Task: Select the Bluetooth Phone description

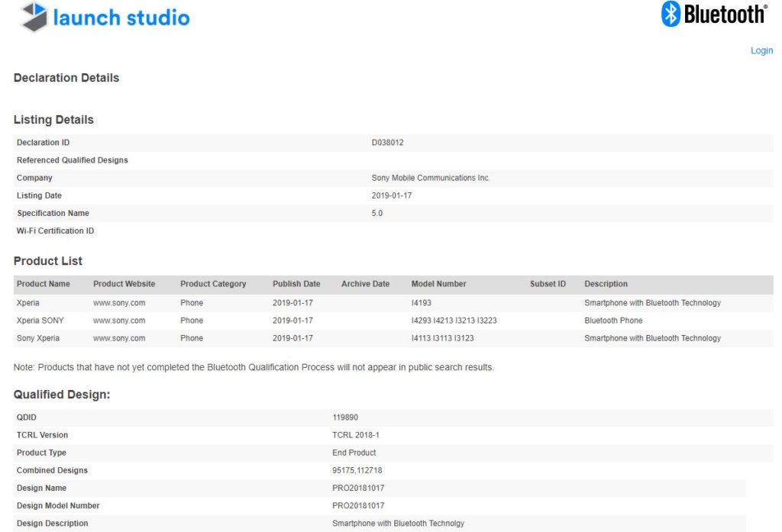Action: pos(613,321)
